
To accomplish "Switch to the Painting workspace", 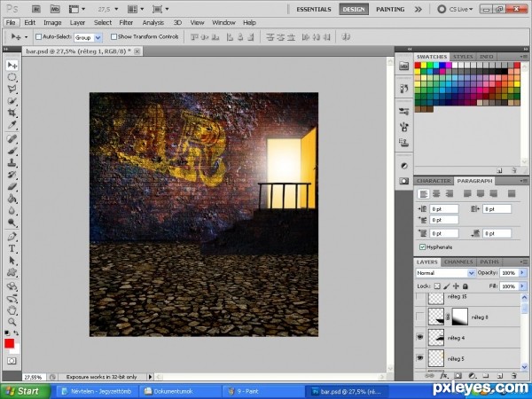I will point(390,9).
